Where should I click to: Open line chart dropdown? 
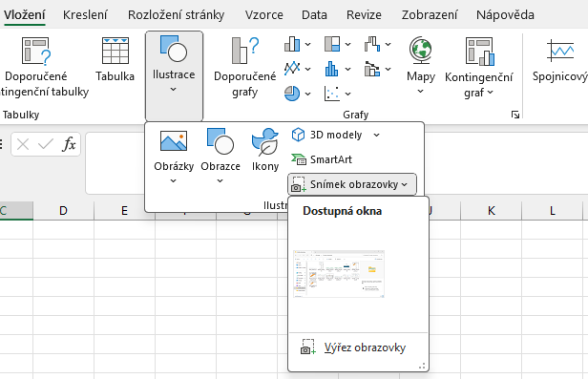tap(298, 69)
